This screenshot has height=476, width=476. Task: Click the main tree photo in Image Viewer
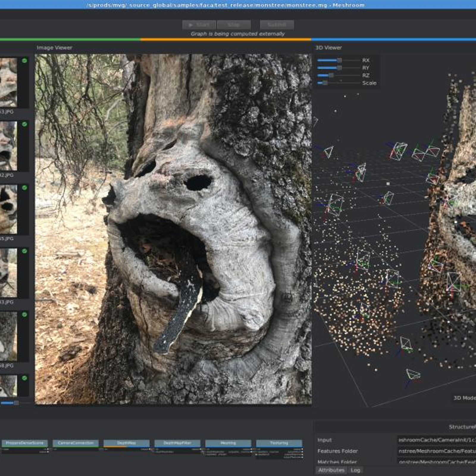[173, 229]
